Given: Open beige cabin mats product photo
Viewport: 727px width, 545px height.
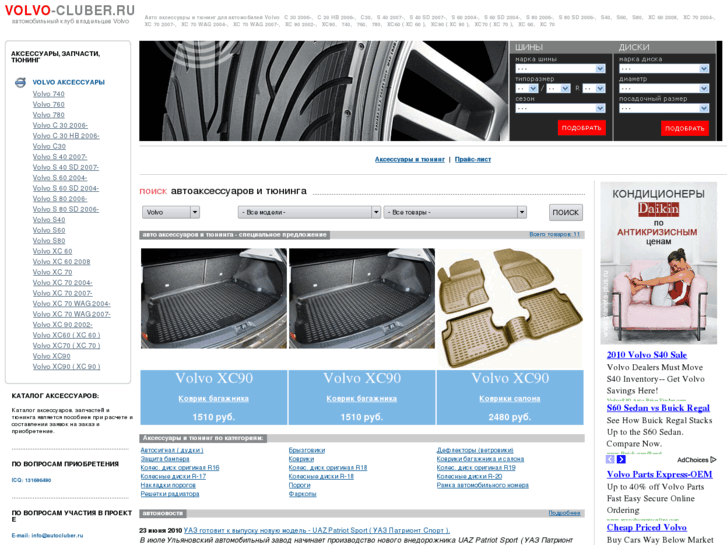Looking at the screenshot, I should 510,308.
